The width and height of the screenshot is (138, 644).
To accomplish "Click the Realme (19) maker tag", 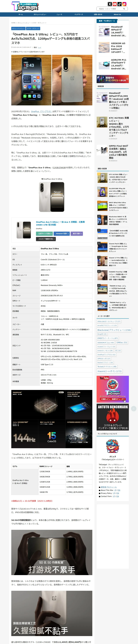I will tap(105, 362).
